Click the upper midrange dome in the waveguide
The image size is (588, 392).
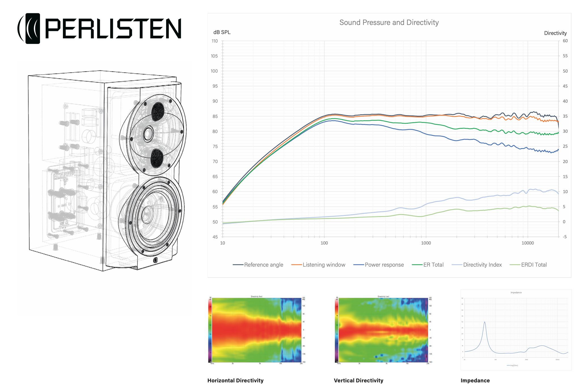pyautogui.click(x=158, y=111)
